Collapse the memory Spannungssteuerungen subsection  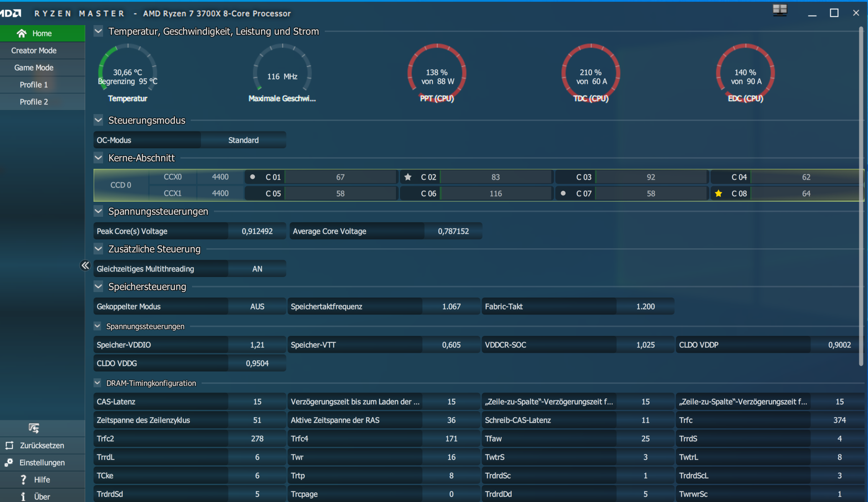point(97,326)
